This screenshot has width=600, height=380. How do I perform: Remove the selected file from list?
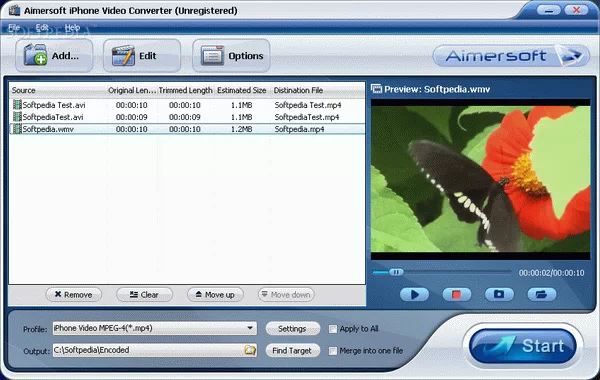(x=73, y=295)
